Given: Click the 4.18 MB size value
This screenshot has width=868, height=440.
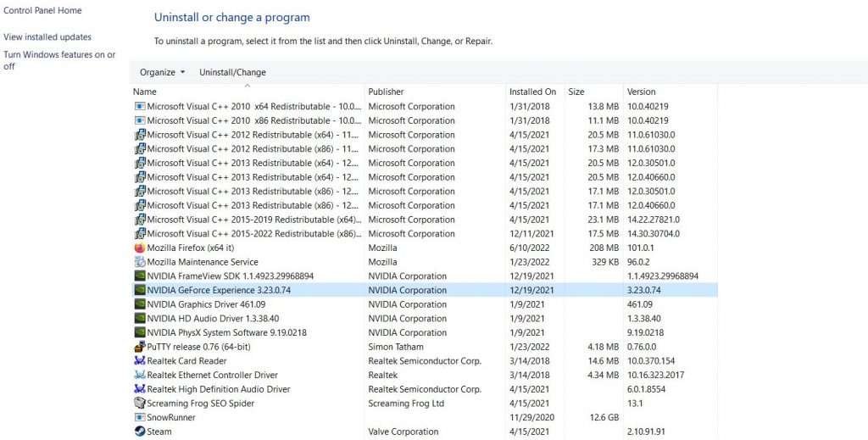Looking at the screenshot, I should [604, 347].
